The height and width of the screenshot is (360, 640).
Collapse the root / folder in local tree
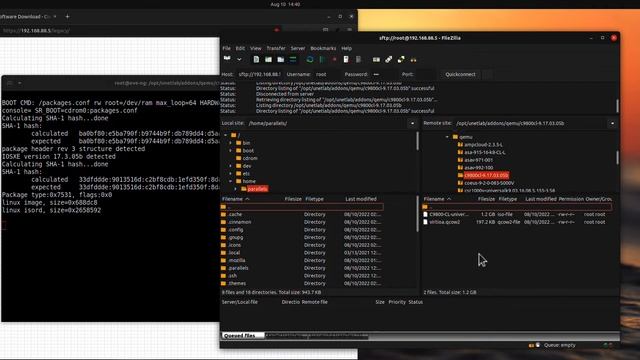[226, 135]
